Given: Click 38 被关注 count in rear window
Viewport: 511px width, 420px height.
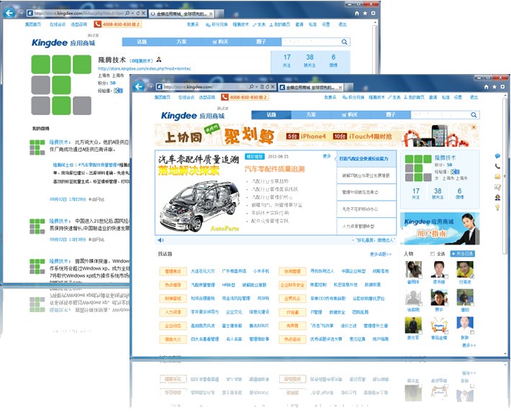Looking at the screenshot, I should pos(309,60).
